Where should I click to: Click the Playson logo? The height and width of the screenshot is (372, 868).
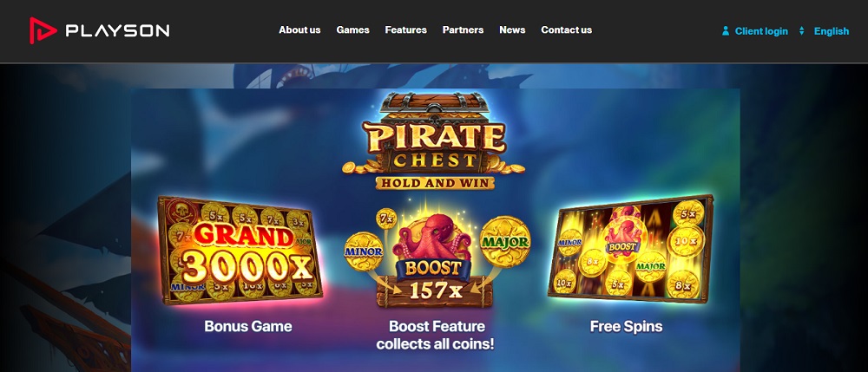coord(100,30)
